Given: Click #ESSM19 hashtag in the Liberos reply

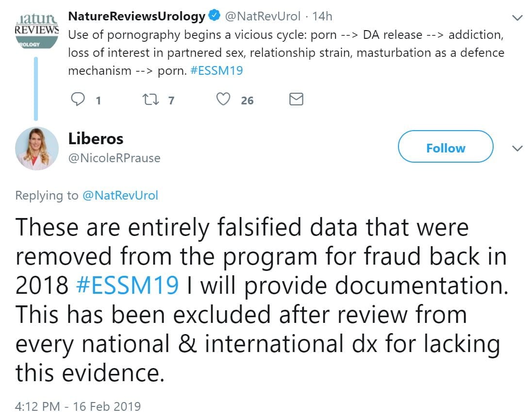Looking at the screenshot, I should click(128, 285).
